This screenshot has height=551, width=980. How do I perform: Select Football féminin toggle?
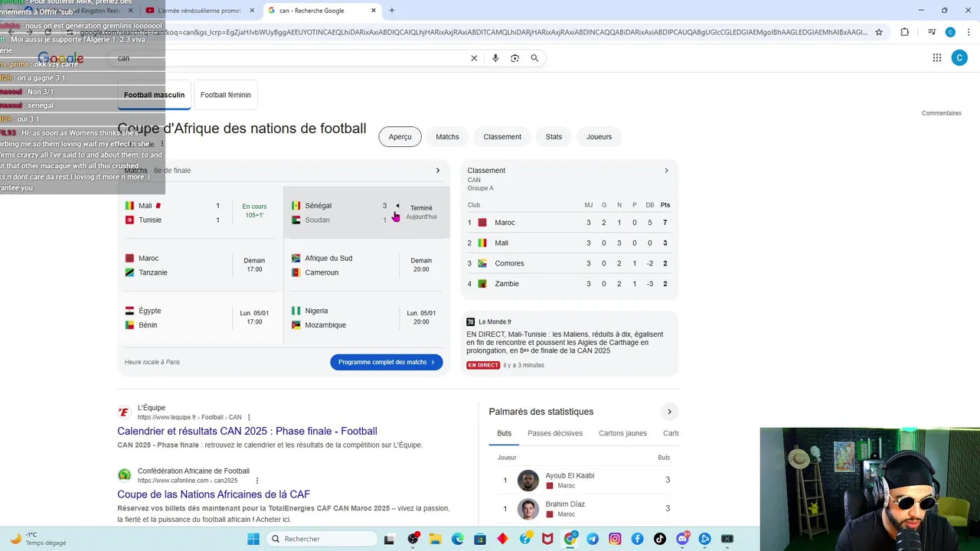click(226, 95)
